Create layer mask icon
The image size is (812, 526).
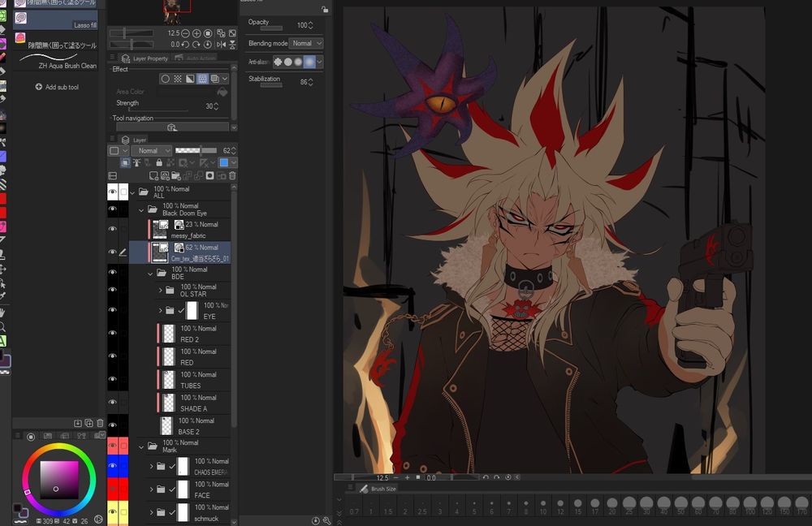coord(209,176)
